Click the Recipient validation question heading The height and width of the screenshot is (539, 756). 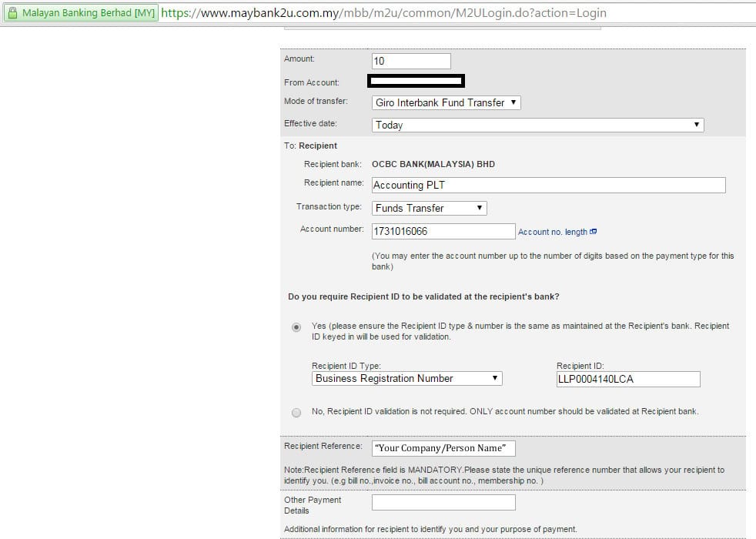pyautogui.click(x=423, y=297)
